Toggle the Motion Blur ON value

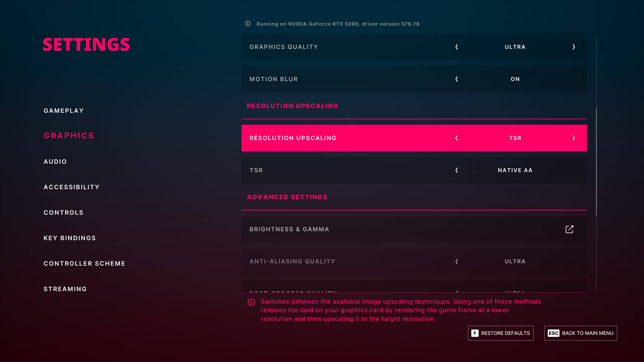tap(515, 79)
